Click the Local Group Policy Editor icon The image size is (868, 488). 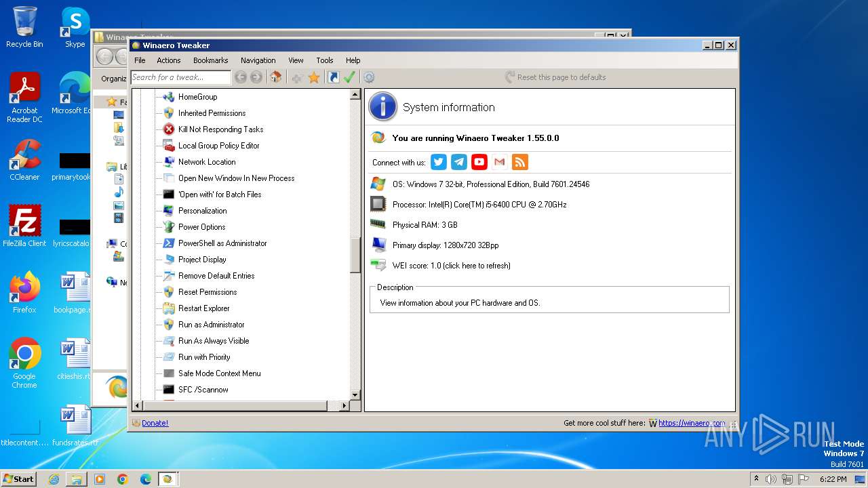pyautogui.click(x=169, y=146)
